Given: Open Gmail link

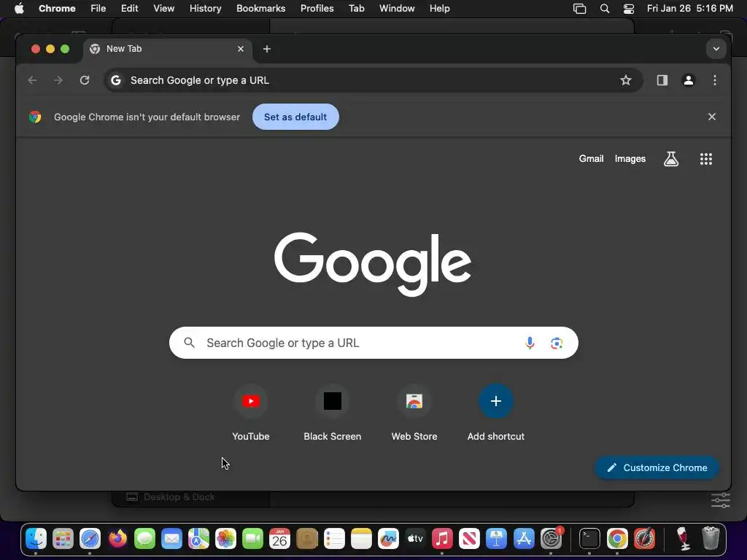Looking at the screenshot, I should click(591, 158).
